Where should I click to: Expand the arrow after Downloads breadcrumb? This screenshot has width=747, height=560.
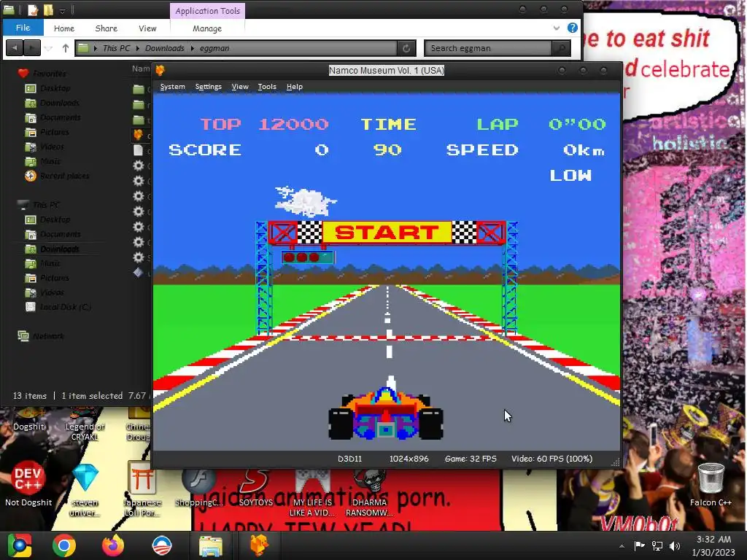click(192, 48)
